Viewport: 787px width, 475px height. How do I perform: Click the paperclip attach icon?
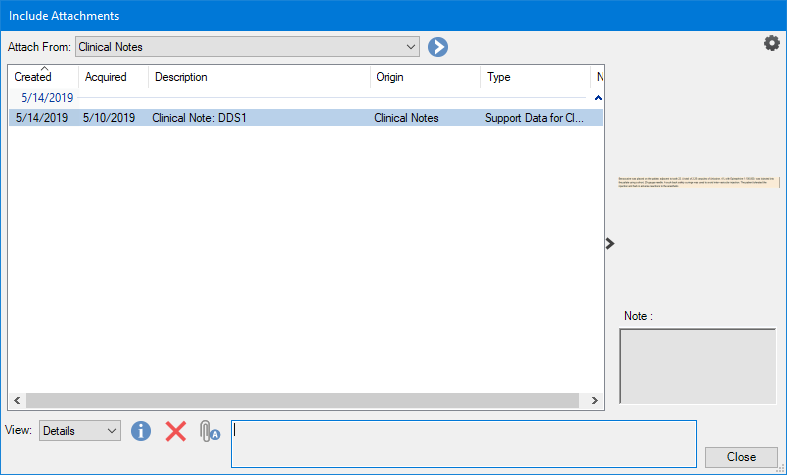pos(208,431)
